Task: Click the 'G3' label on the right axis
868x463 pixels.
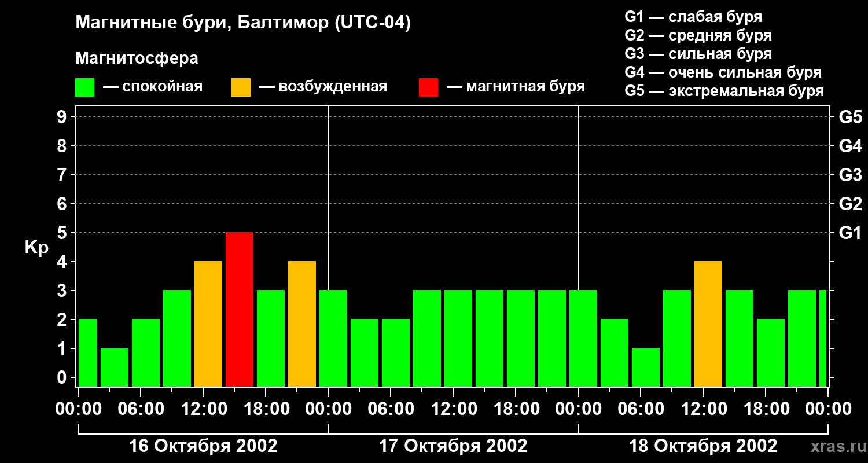Action: coord(851,175)
